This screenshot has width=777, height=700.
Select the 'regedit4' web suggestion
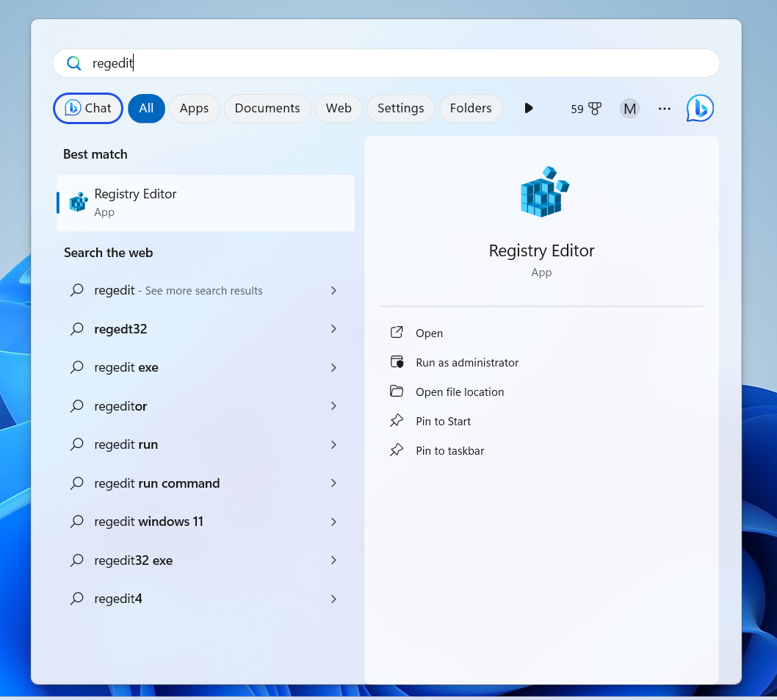(206, 599)
